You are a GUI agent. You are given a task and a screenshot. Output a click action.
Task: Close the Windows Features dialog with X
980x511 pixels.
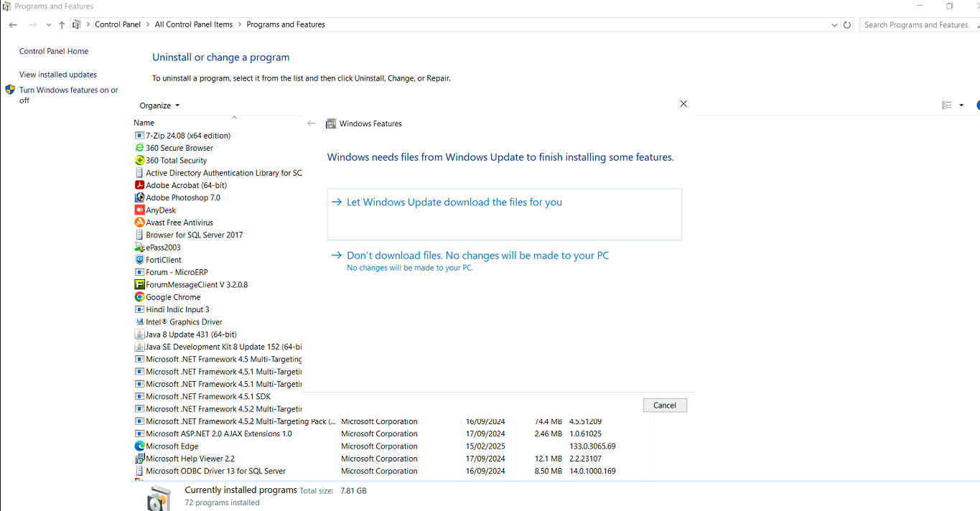(x=683, y=104)
